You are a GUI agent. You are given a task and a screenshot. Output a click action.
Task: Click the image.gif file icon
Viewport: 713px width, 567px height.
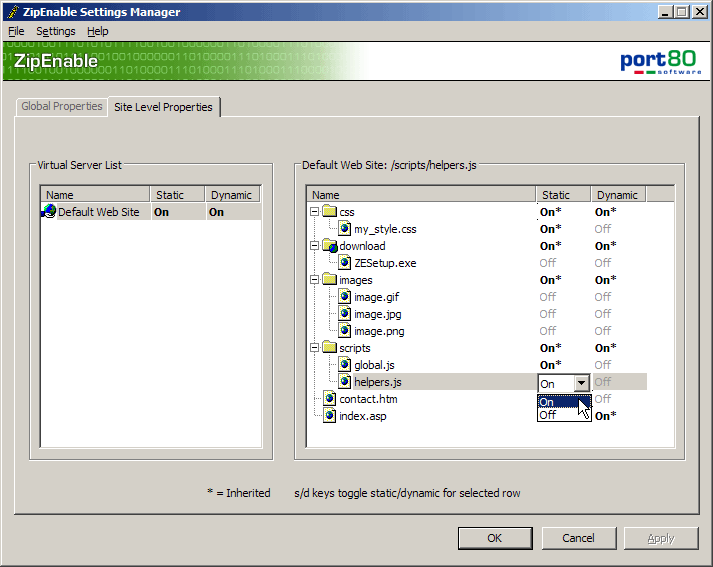point(345,296)
